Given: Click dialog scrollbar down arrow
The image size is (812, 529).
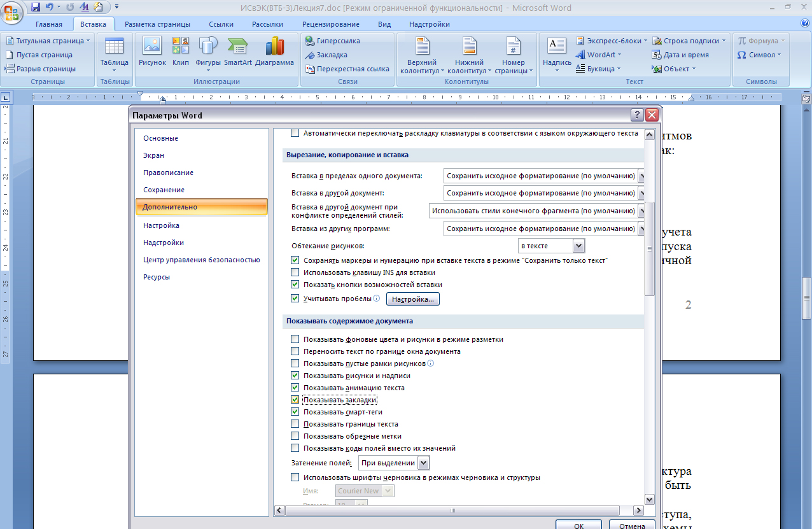Looking at the screenshot, I should 650,500.
